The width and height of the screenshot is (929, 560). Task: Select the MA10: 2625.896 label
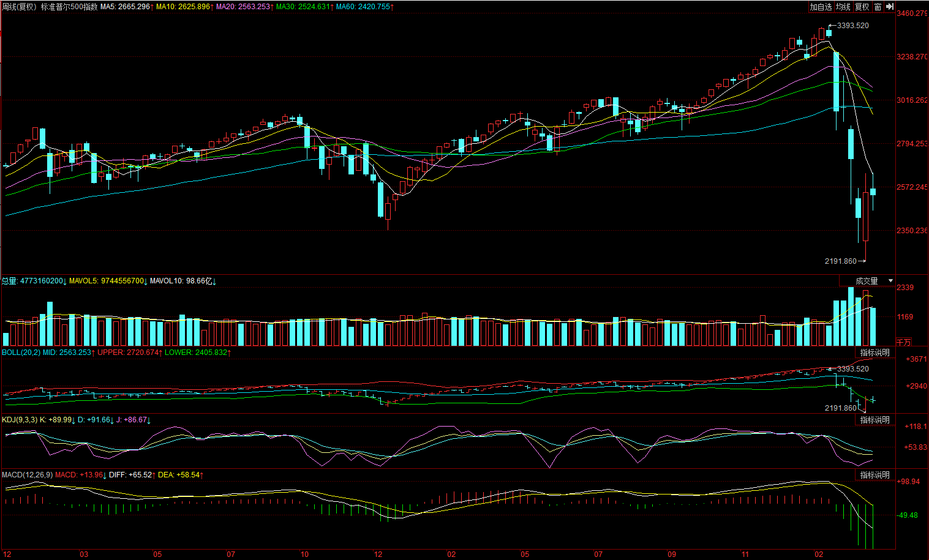[x=184, y=7]
